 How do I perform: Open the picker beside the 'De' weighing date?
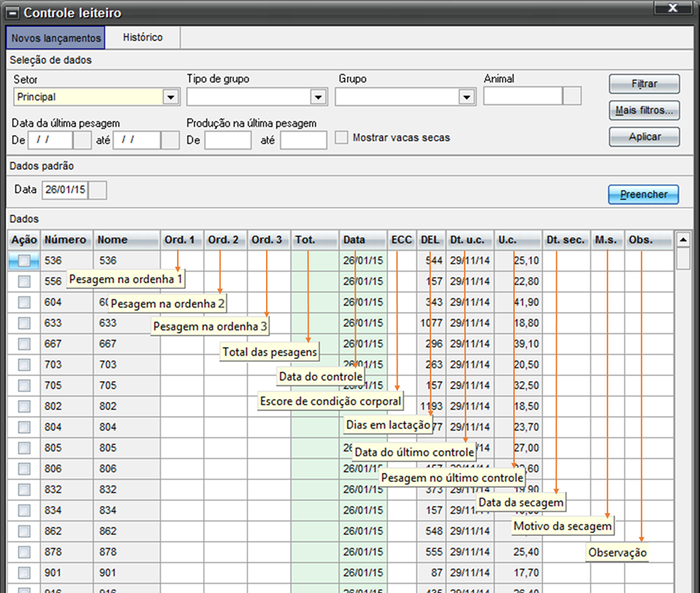click(82, 140)
